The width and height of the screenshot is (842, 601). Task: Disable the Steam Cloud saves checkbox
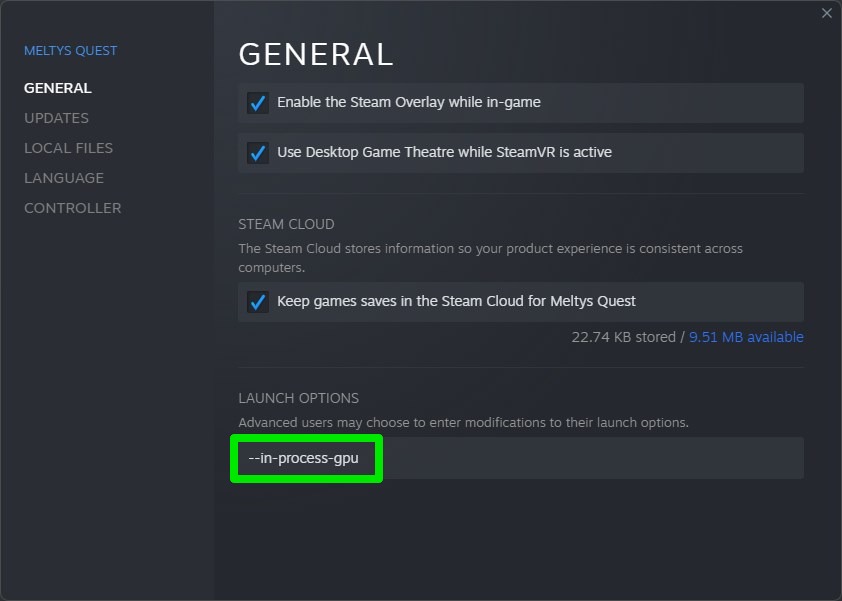pos(258,302)
